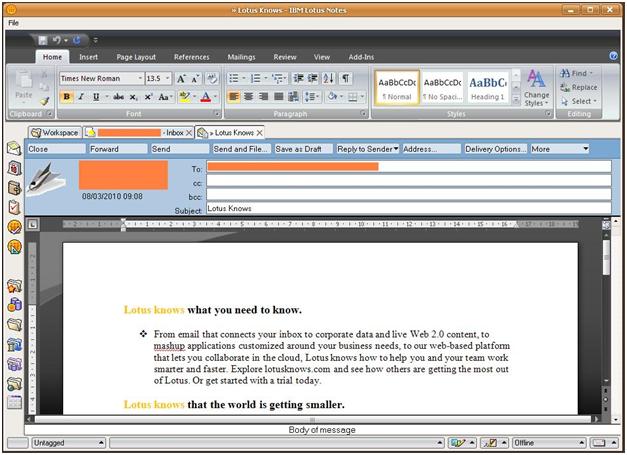Click the Clear Formatting icon

click(x=212, y=78)
